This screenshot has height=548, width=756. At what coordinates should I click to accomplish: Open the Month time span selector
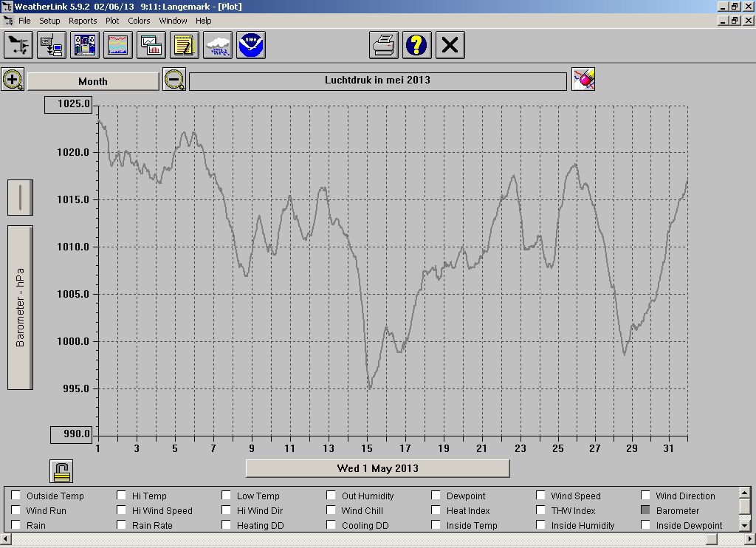tap(93, 81)
